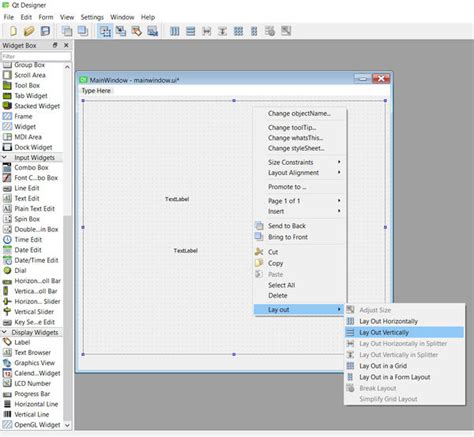Open the Insert submenu
Image resolution: width=474 pixels, height=437 pixels.
(299, 211)
